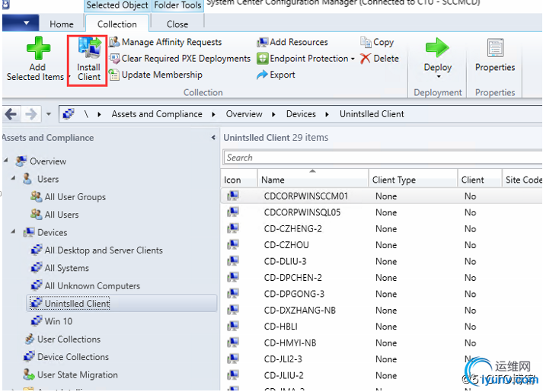
Task: Switch to the Close ribbon tab
Action: pyautogui.click(x=177, y=24)
